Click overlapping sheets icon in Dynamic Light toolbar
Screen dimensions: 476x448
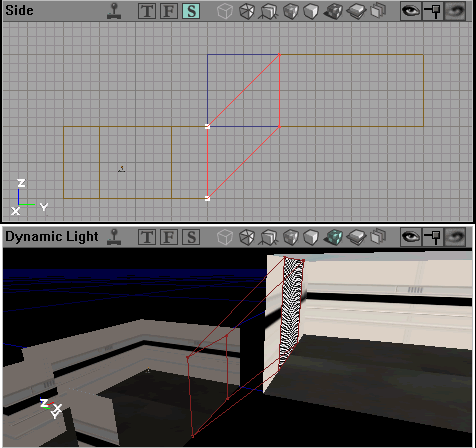[x=378, y=237]
